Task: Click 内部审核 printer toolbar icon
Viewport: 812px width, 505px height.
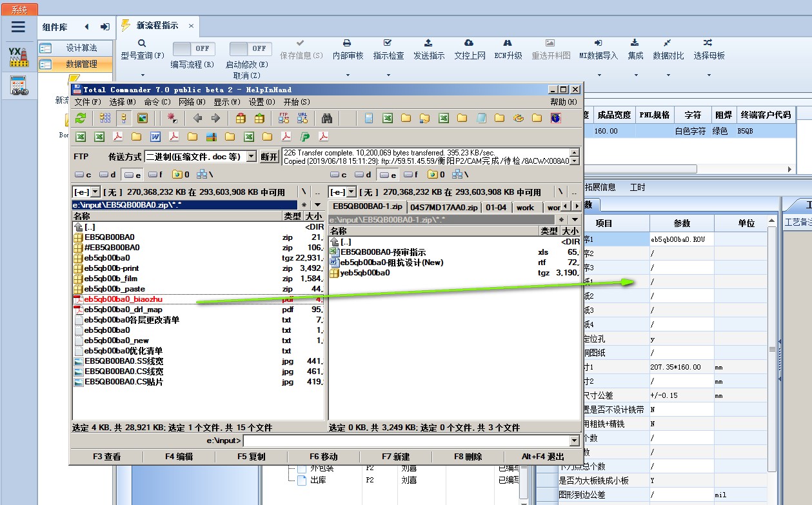Action: click(x=348, y=43)
